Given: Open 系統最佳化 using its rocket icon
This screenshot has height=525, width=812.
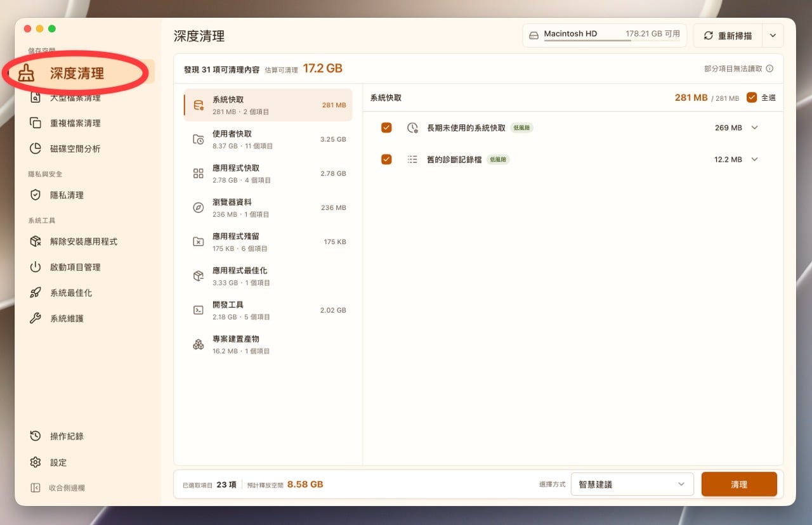Looking at the screenshot, I should point(36,293).
